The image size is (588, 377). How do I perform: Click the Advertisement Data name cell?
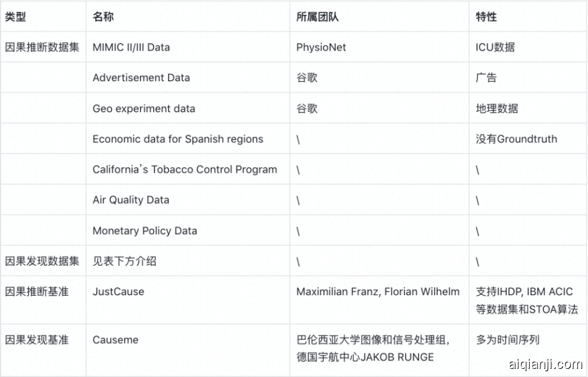click(x=141, y=78)
